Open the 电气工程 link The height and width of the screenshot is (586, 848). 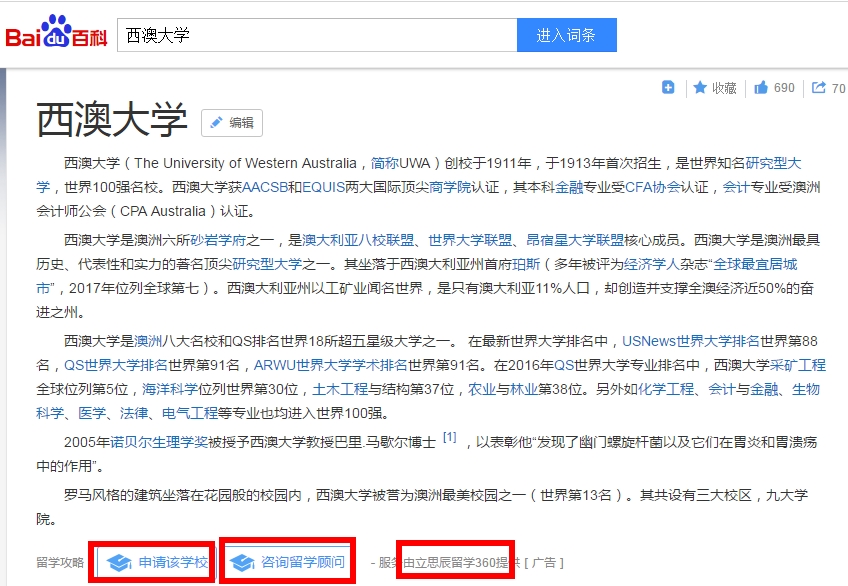coord(190,414)
